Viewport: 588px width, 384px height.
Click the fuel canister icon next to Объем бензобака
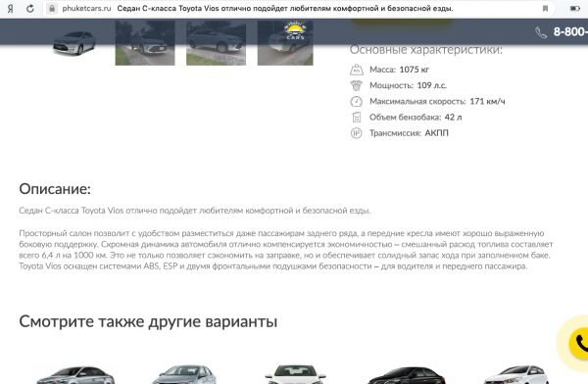[357, 117]
